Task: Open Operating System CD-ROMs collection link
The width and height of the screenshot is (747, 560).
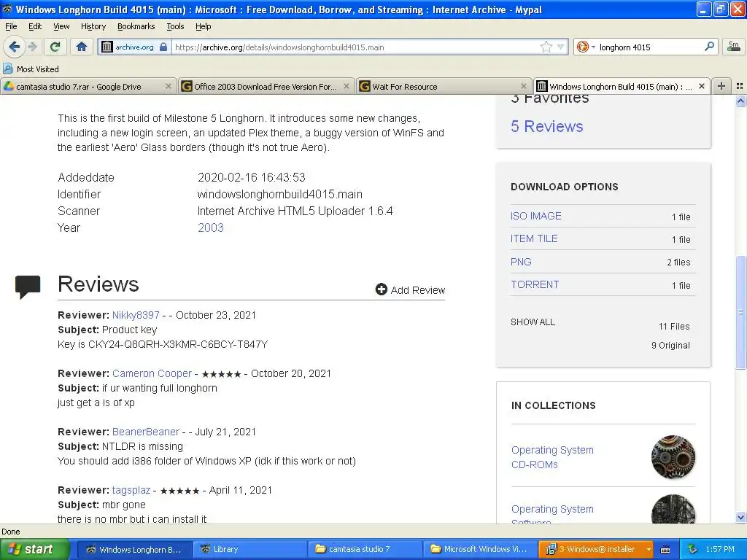Action: click(x=552, y=457)
